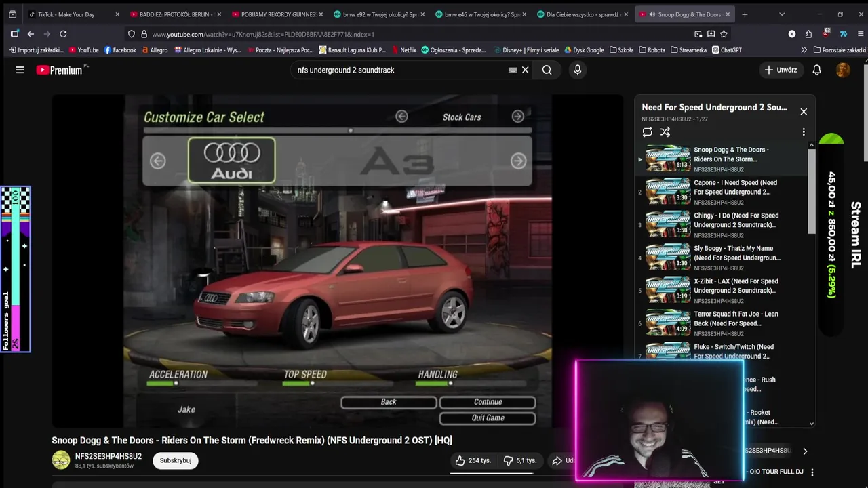Run the YouTube search magnifier button

coord(547,70)
